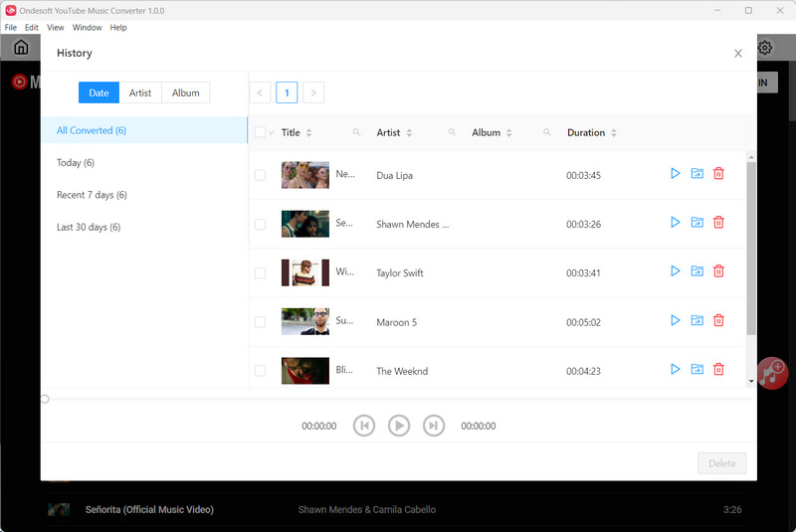This screenshot has height=532, width=796.
Task: Search by artist using the magnifier icon
Action: [452, 132]
